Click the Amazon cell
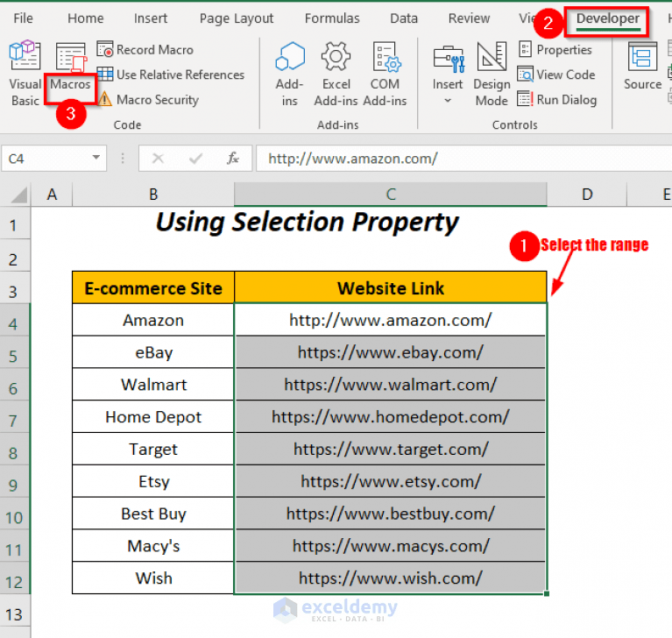Image resolution: width=672 pixels, height=638 pixels. 153,320
